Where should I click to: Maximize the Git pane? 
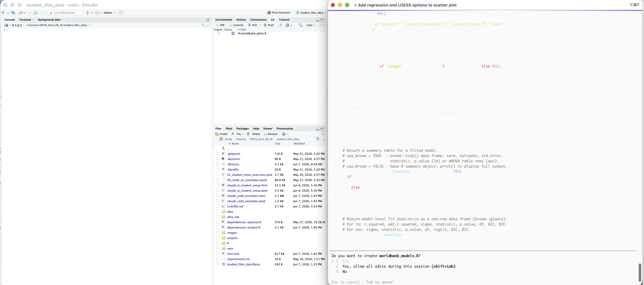(x=322, y=20)
